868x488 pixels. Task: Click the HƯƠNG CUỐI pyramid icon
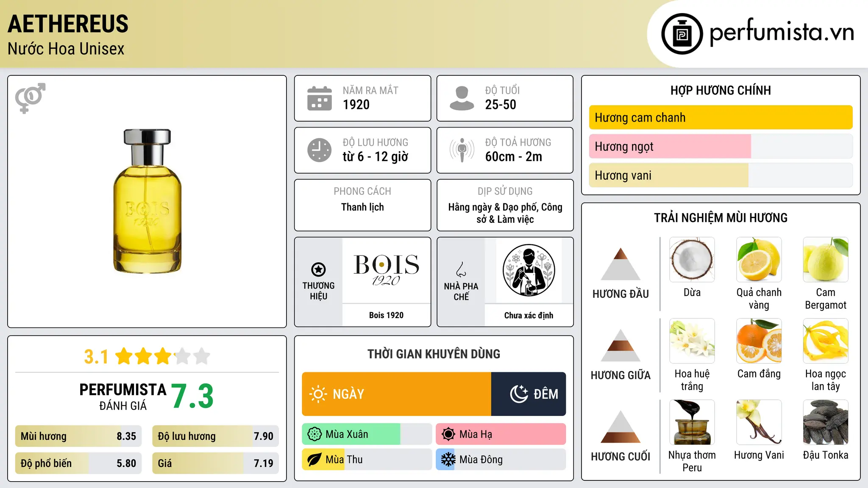coord(620,427)
